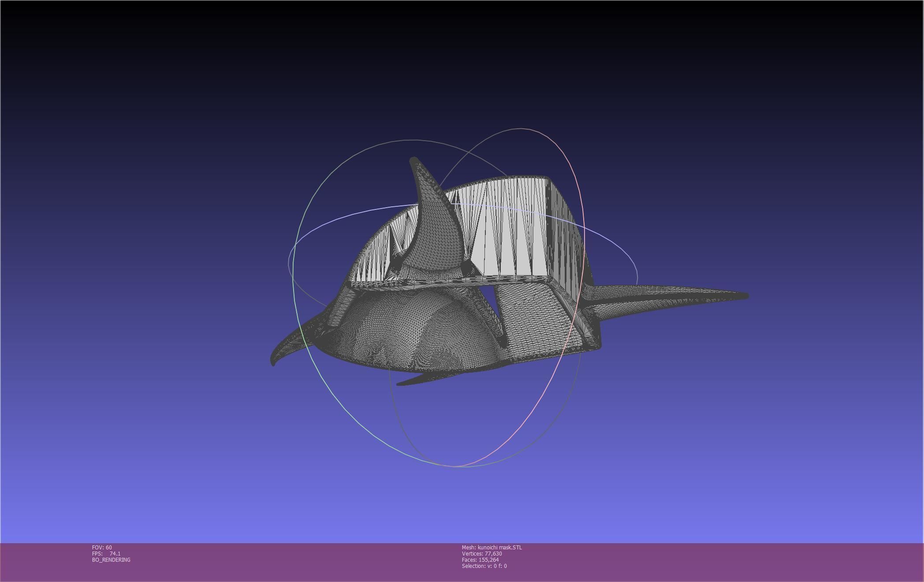Click the BO_RENDERING label

point(111,560)
